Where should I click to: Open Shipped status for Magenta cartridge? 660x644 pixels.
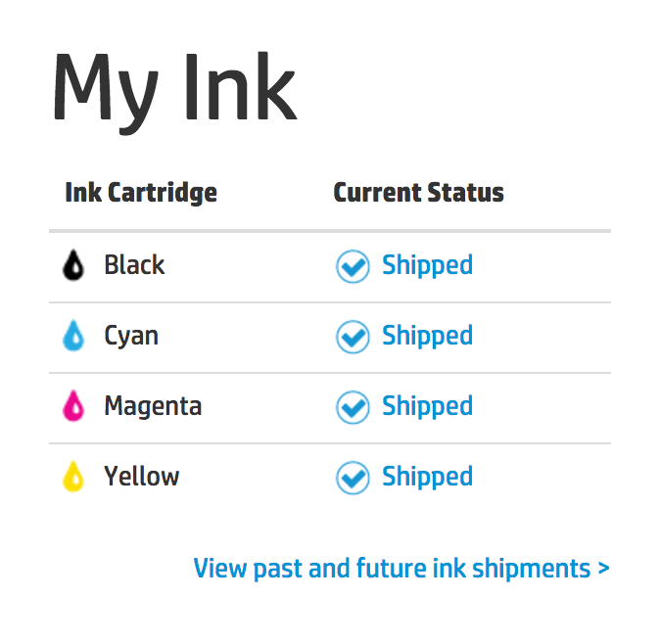click(427, 407)
